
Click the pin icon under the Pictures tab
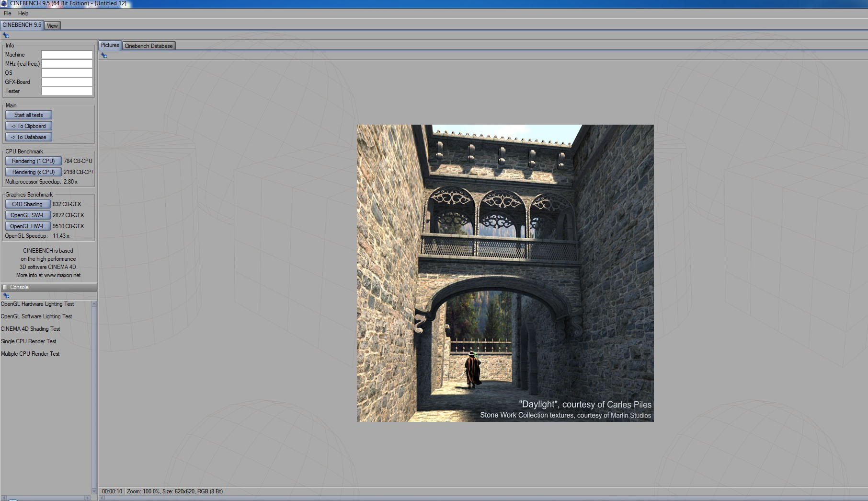point(104,56)
